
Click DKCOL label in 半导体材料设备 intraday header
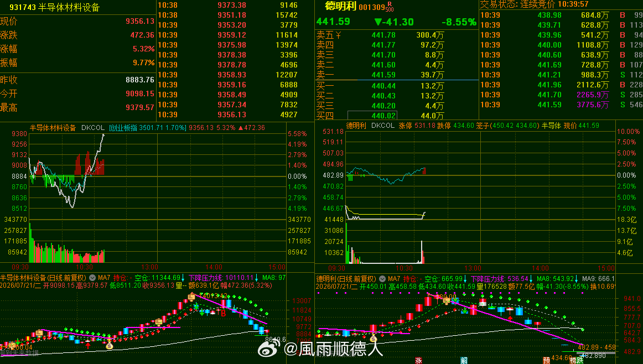92,128
